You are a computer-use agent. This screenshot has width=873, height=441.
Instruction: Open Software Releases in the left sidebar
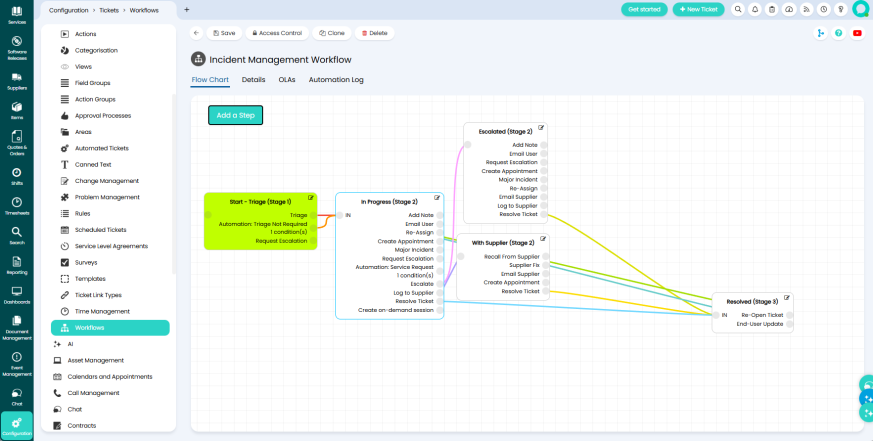tap(17, 47)
